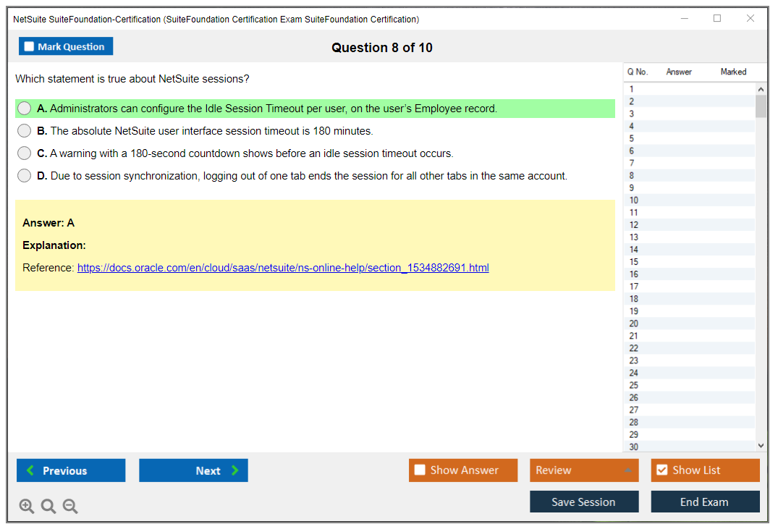Select question 13 in the list

point(689,237)
